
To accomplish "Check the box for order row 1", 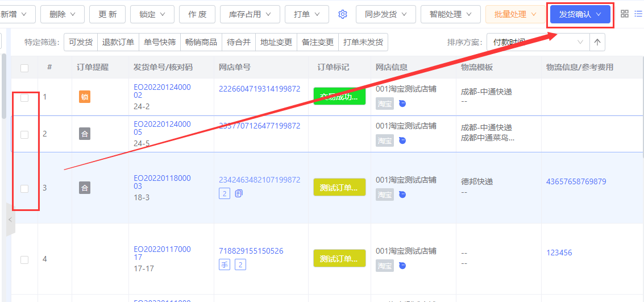I will 24,97.
